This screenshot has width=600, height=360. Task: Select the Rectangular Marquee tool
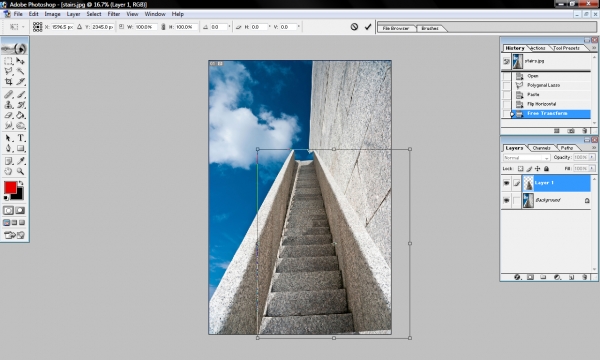tap(8, 61)
